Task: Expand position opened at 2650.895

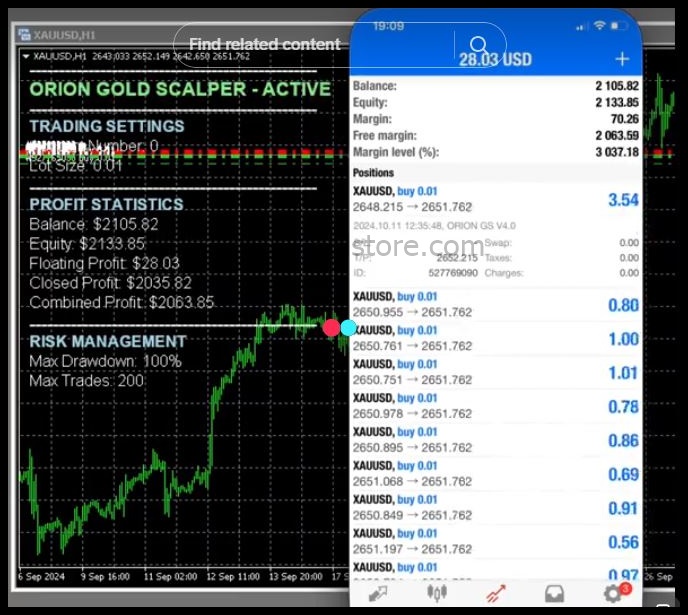Action: tap(496, 440)
